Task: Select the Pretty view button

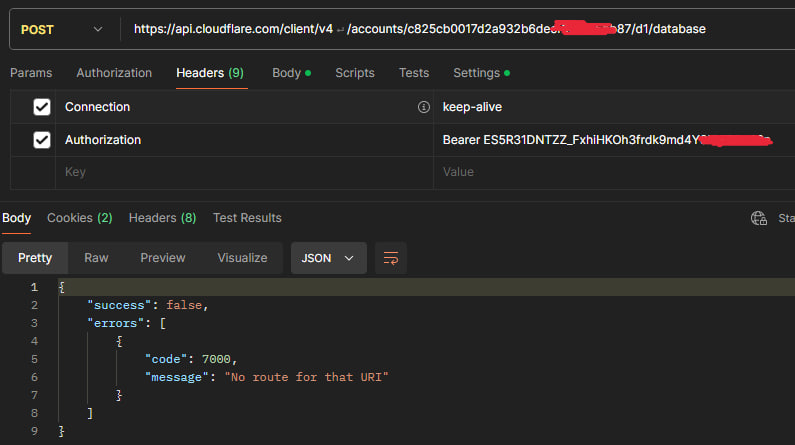Action: click(35, 258)
